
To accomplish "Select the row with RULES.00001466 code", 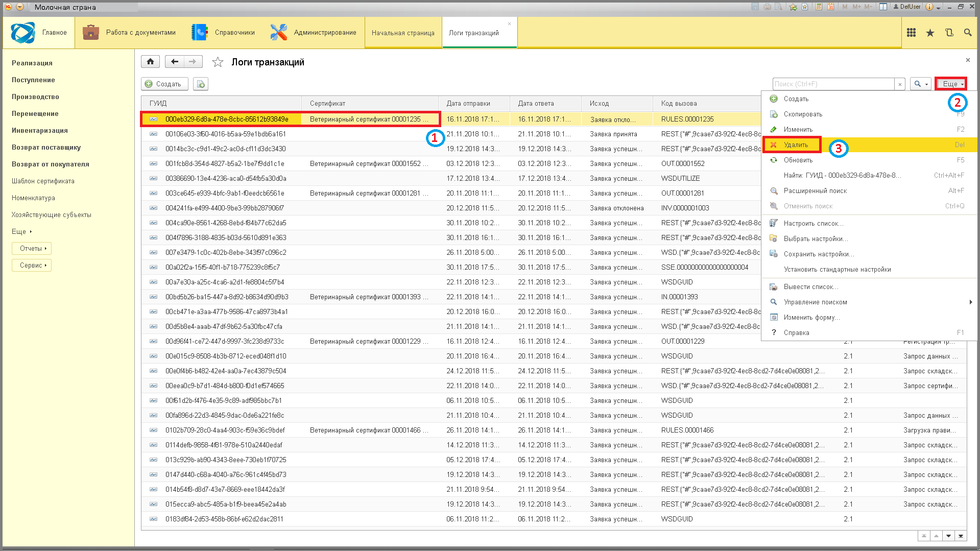I will 554,430.
